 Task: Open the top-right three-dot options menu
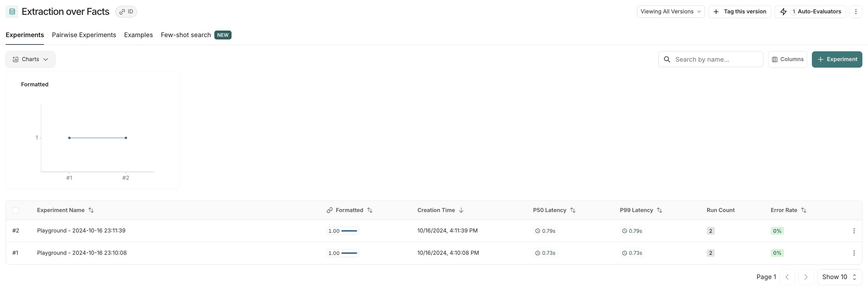click(x=856, y=12)
